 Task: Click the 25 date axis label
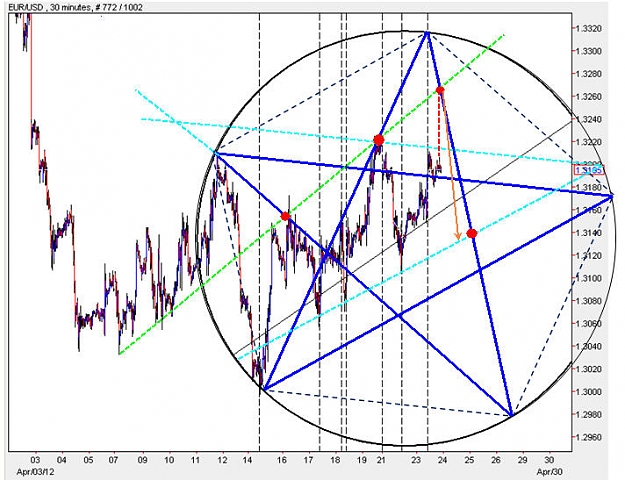click(470, 460)
